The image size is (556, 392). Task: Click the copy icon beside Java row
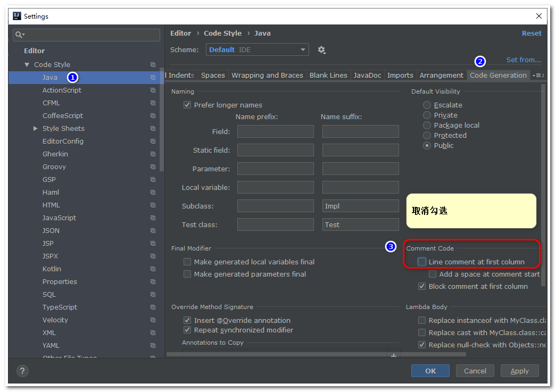tap(153, 77)
